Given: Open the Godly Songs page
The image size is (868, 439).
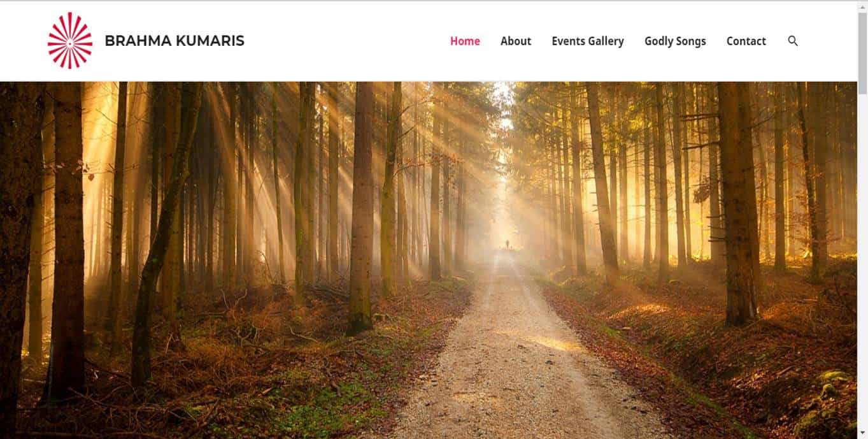Looking at the screenshot, I should (675, 41).
